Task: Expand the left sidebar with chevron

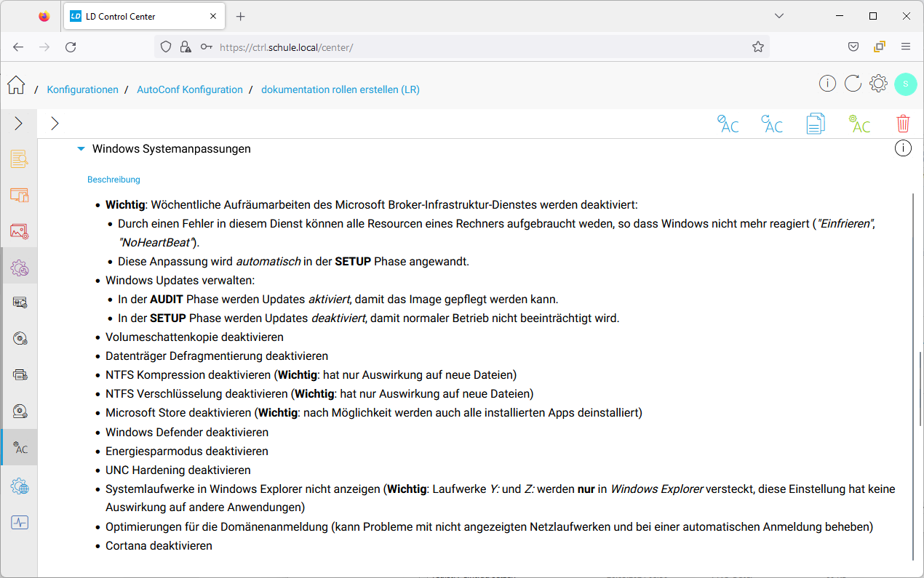Action: point(19,124)
